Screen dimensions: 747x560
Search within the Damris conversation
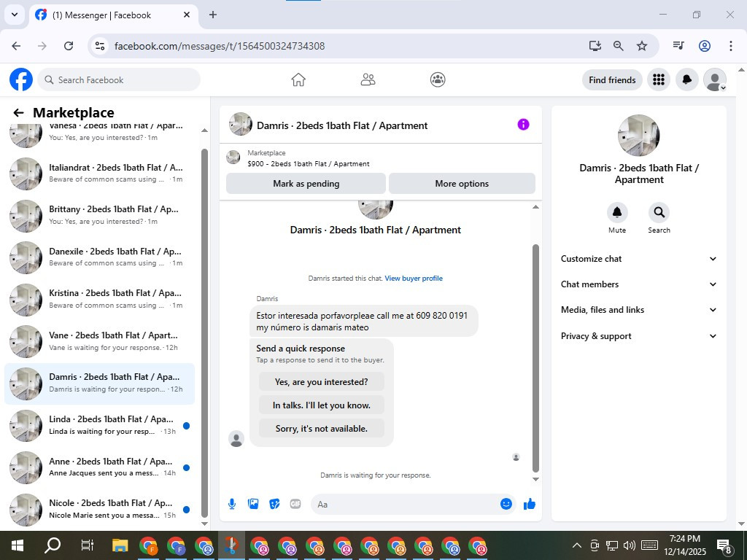click(659, 212)
